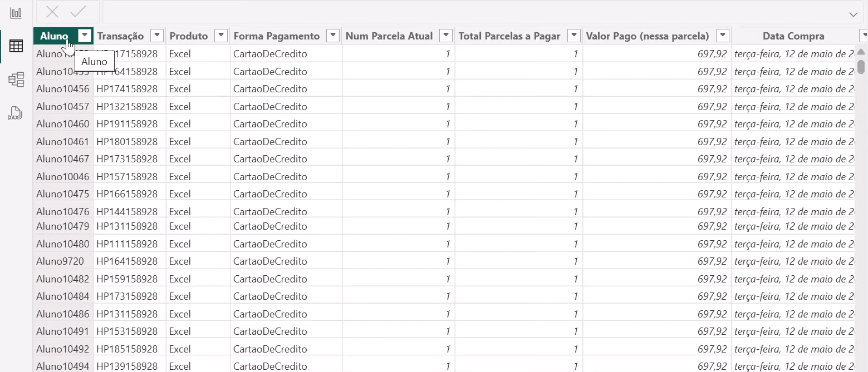Select the Aluno9720 cell
The width and height of the screenshot is (868, 372).
tap(63, 261)
